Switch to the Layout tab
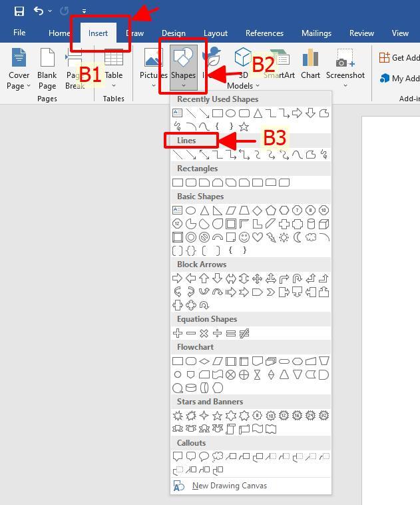Image resolution: width=420 pixels, height=505 pixels. click(215, 33)
